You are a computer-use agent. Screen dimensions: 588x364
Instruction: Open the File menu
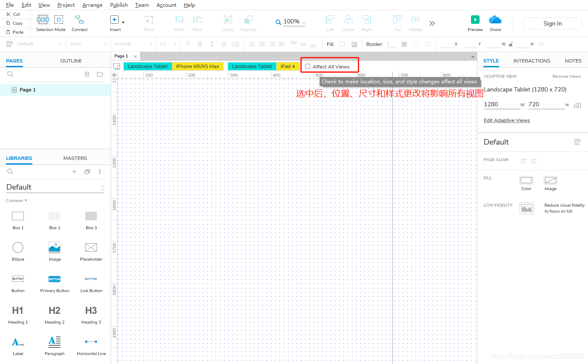[10, 5]
